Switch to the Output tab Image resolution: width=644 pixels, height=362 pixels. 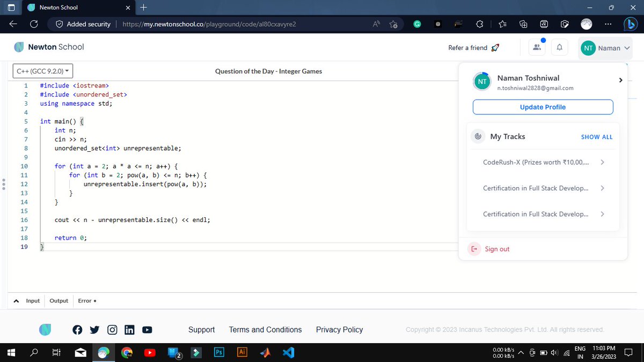click(59, 301)
